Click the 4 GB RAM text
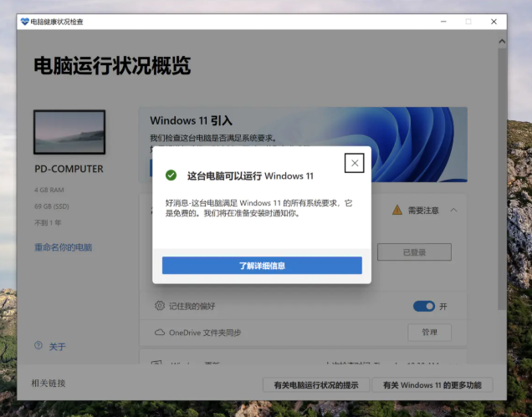The height and width of the screenshot is (417, 532). pos(49,190)
